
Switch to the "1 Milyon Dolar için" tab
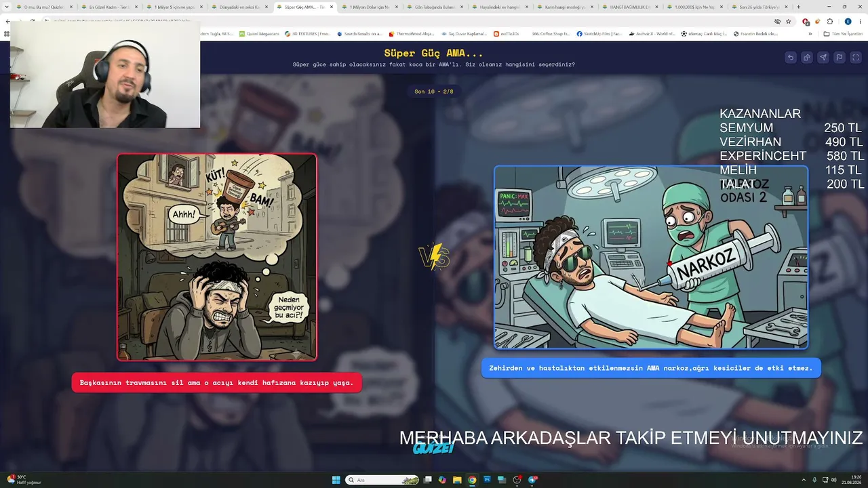tap(370, 7)
